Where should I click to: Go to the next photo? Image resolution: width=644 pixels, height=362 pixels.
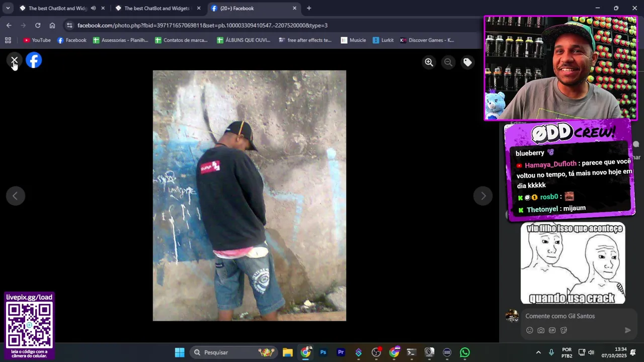tap(483, 196)
